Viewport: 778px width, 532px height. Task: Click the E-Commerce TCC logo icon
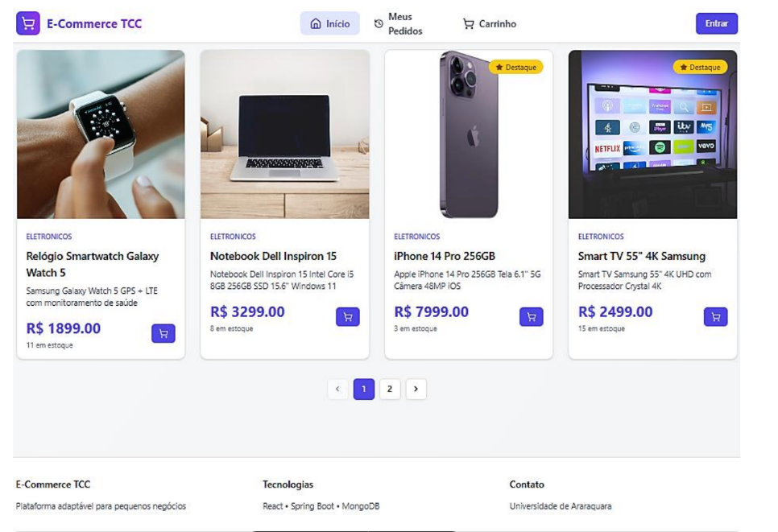pos(27,23)
